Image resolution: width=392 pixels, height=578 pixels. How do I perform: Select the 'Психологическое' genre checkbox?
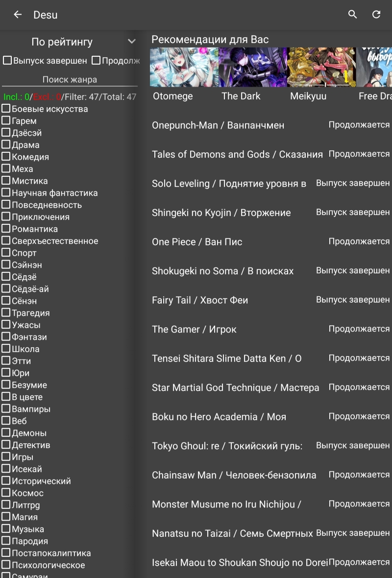[x=6, y=564]
